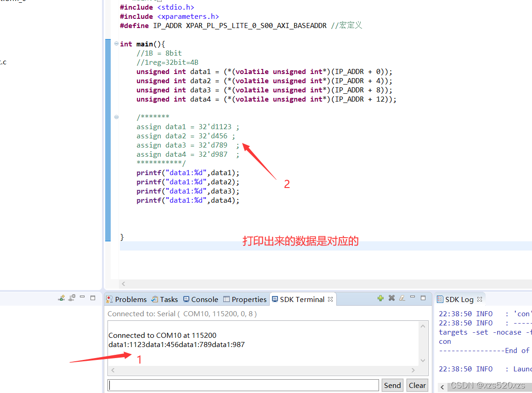Click the '--------End of' SDK Log line
The image size is (532, 393).
[485, 351]
